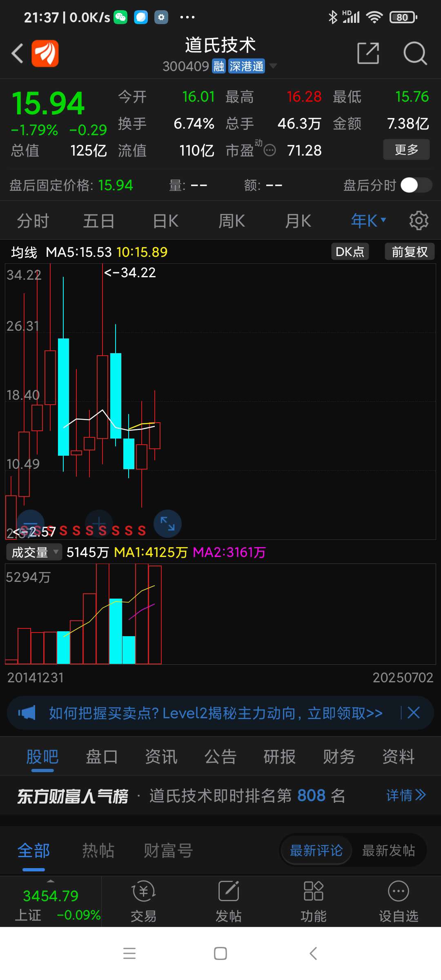Open 年K period dropdown
Viewport: 441px width, 980px height.
[368, 221]
